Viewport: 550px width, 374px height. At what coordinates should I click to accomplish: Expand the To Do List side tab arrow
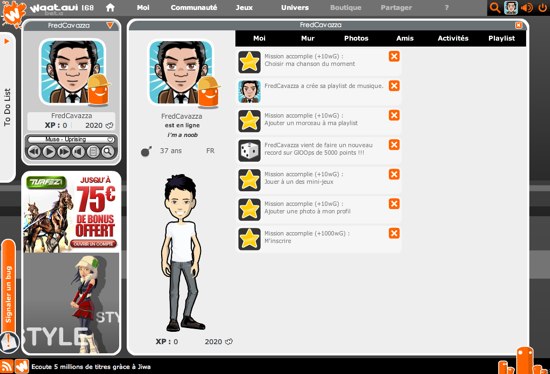7,41
